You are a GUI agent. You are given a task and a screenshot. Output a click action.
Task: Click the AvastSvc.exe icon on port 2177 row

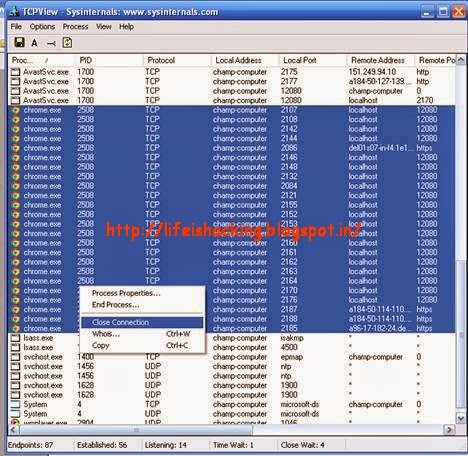point(15,81)
